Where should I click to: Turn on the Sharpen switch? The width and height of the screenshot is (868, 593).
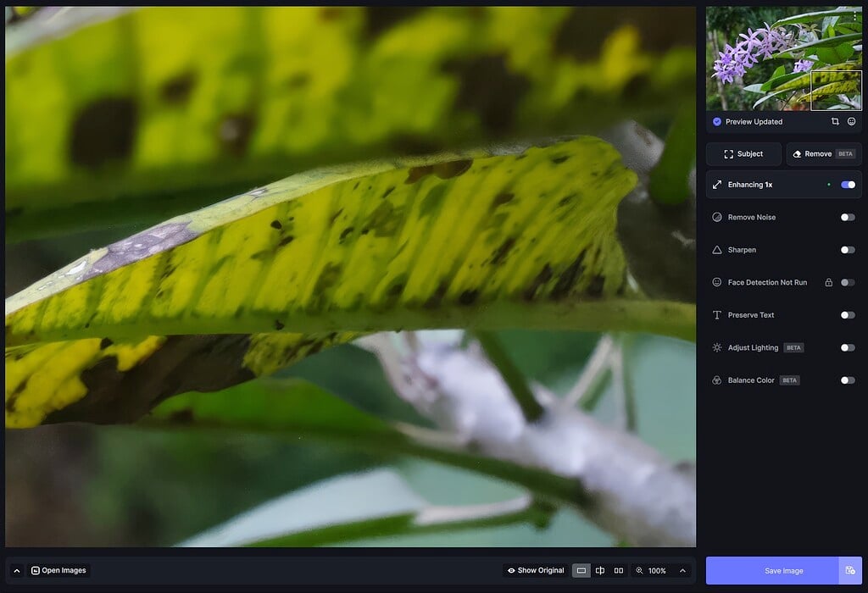click(848, 250)
